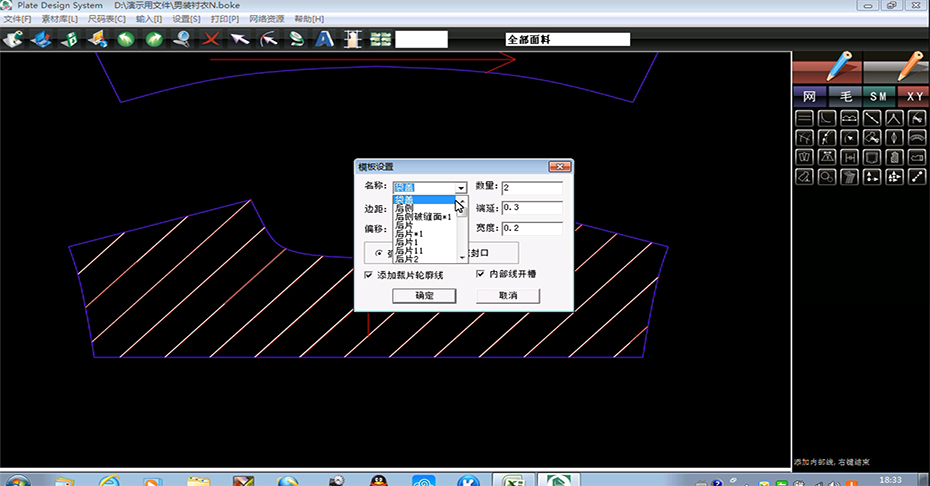The image size is (930, 486).
Task: Toggle the 添加裁片轮廓线 checkbox
Action: [369, 274]
